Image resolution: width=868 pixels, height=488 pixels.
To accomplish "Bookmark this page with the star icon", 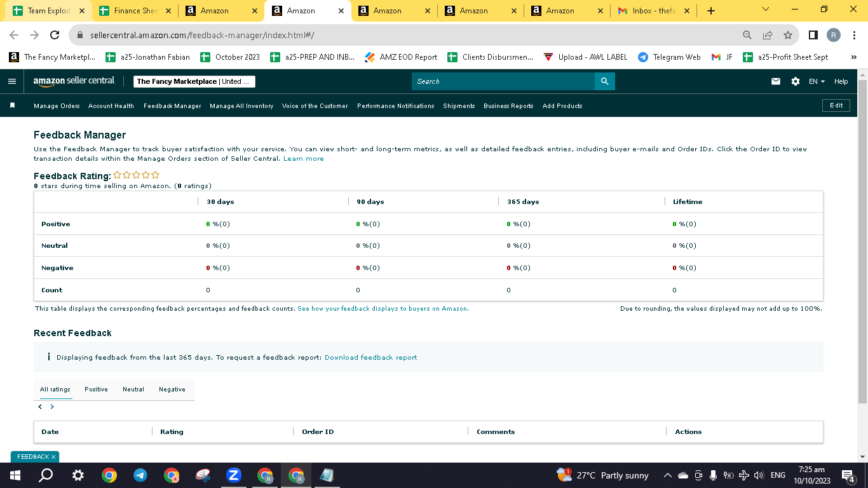I will coord(788,35).
